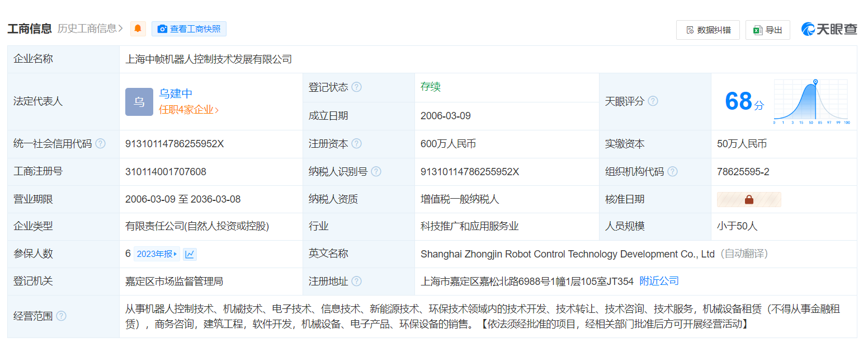This screenshot has height=356, width=868.
Task: Click registration number 310114001707608
Action: click(x=166, y=172)
